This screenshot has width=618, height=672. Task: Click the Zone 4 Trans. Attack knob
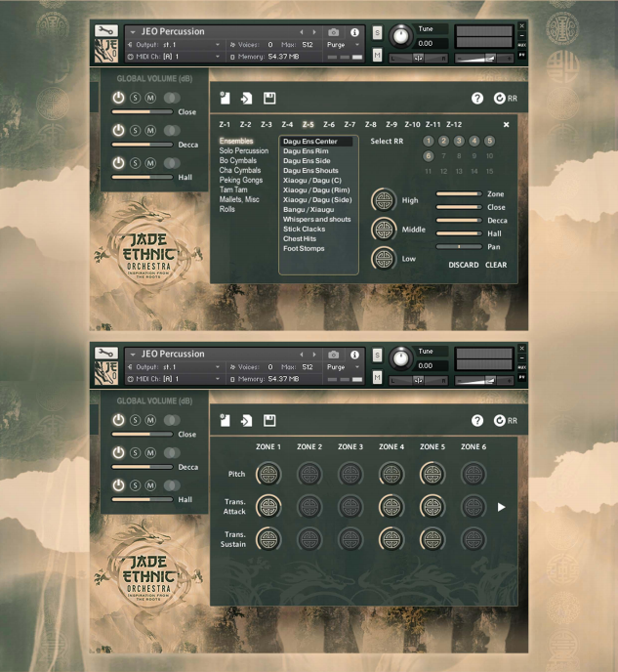tap(391, 506)
